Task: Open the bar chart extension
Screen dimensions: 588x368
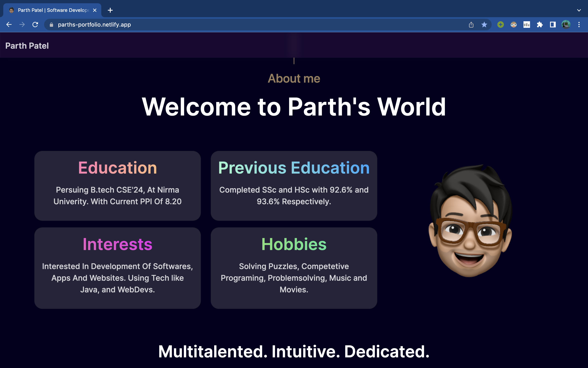Action: coord(527,25)
